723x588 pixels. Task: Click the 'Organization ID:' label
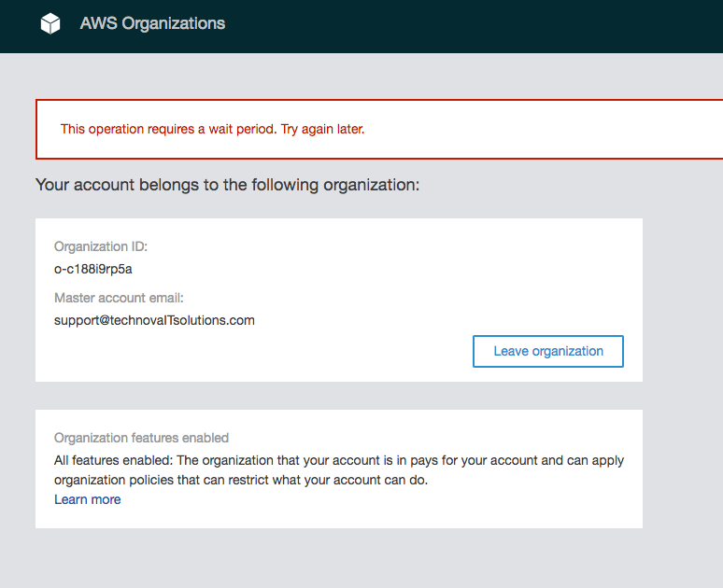point(101,246)
